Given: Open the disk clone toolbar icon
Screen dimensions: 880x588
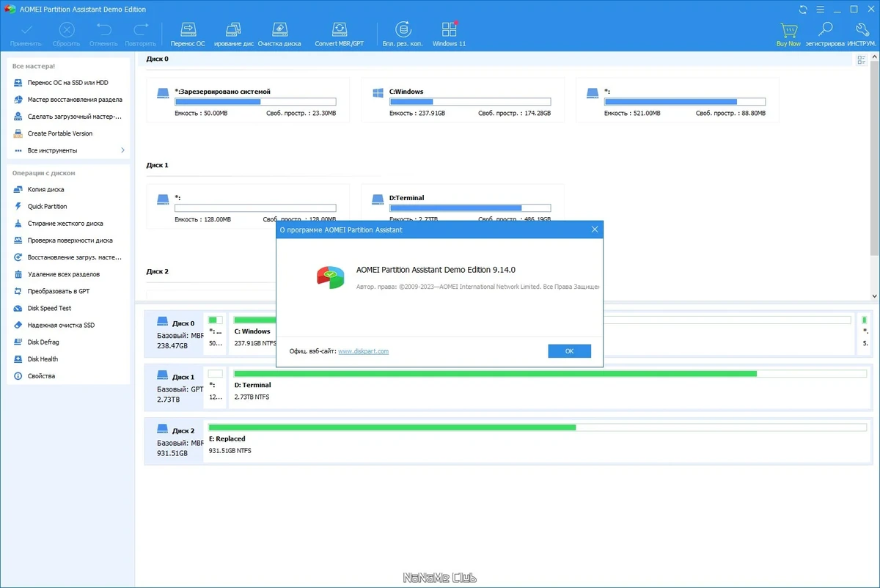Looking at the screenshot, I should pyautogui.click(x=234, y=34).
